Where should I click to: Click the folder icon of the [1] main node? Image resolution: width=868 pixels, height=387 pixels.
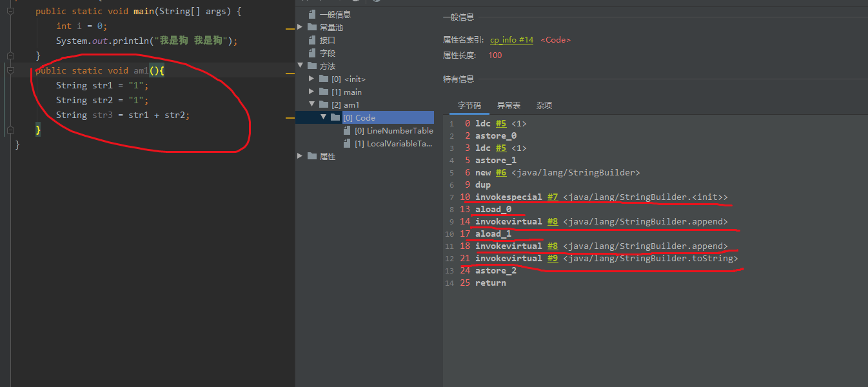click(x=324, y=92)
